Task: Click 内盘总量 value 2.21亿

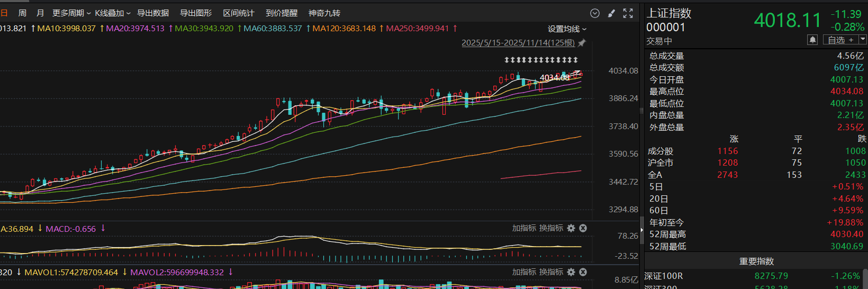Action: point(850,115)
